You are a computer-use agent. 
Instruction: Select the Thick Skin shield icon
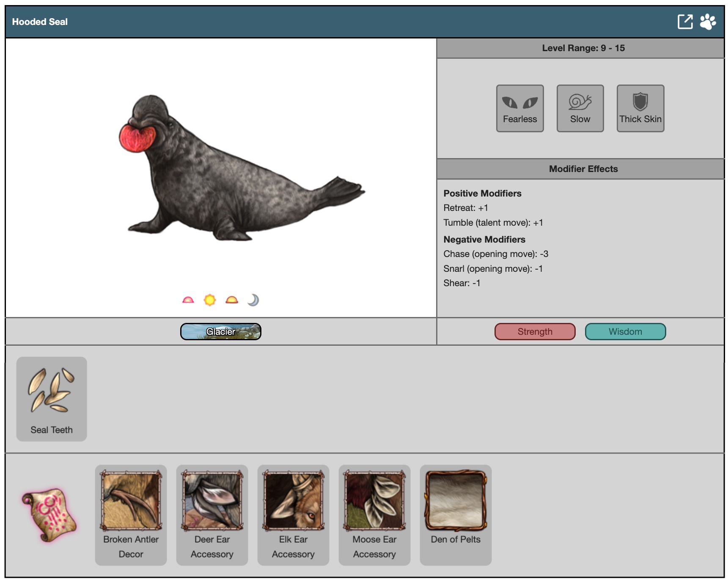[x=640, y=108]
